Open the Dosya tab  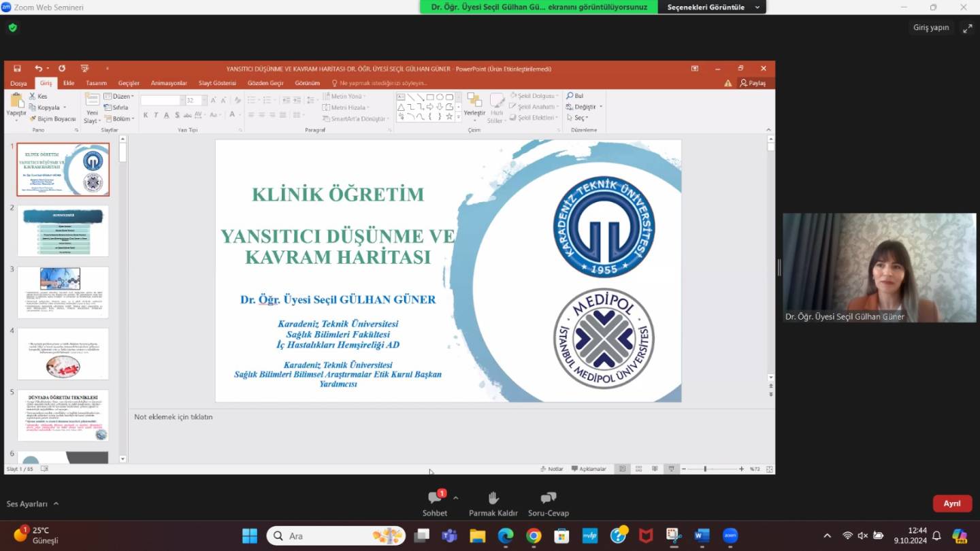point(18,83)
